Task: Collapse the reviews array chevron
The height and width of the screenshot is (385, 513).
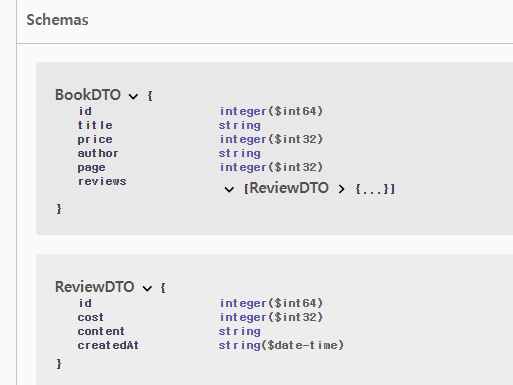Action: pos(229,190)
